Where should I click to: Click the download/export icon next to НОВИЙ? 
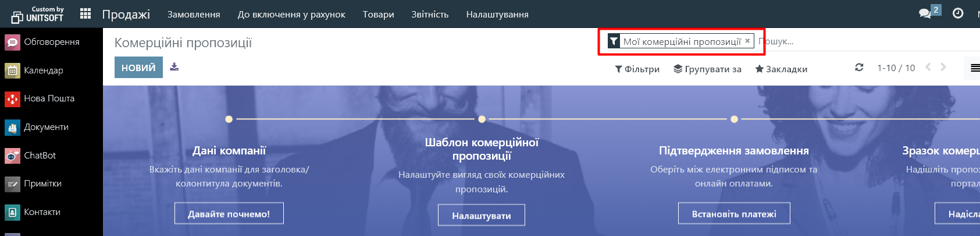tap(174, 67)
